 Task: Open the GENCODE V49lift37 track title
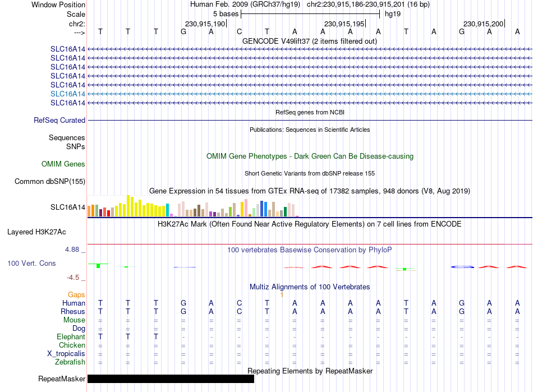(x=309, y=41)
